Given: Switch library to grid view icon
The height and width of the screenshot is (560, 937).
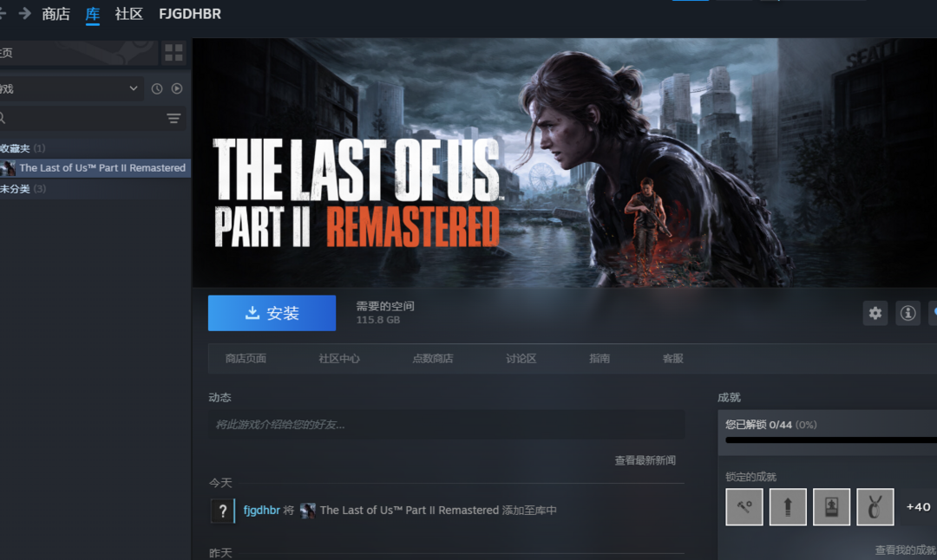Looking at the screenshot, I should tap(174, 53).
